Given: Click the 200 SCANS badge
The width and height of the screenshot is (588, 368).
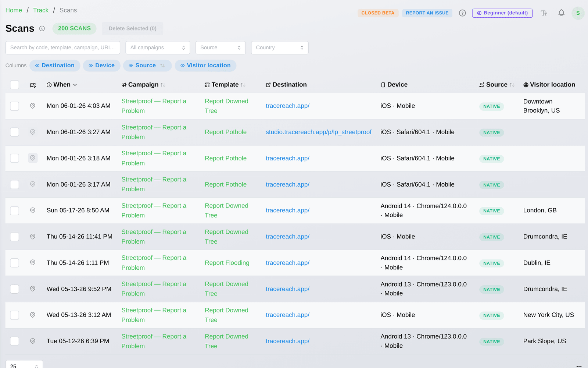Looking at the screenshot, I should point(74,28).
